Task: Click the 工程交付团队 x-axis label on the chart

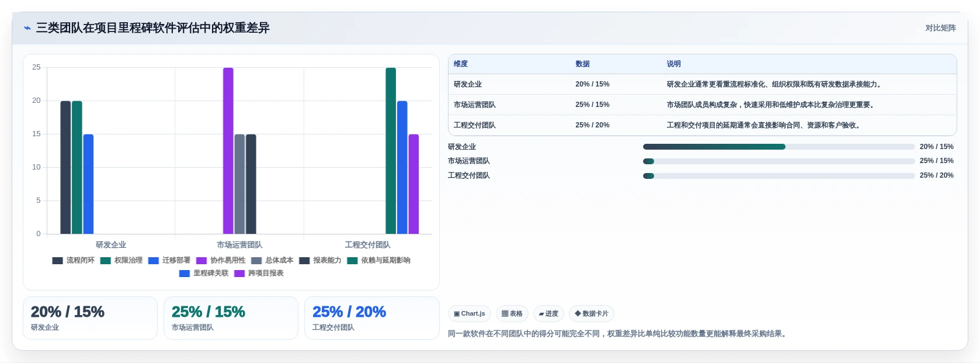Action: 367,245
